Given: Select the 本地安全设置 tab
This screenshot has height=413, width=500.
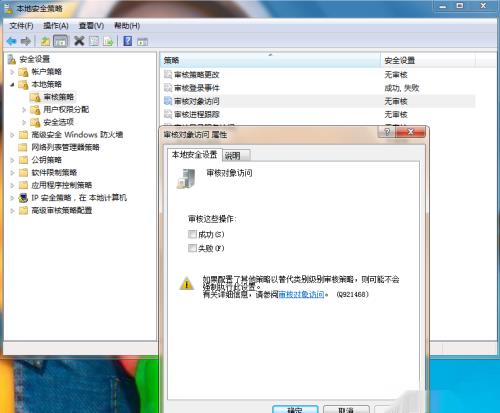Looking at the screenshot, I should [194, 155].
